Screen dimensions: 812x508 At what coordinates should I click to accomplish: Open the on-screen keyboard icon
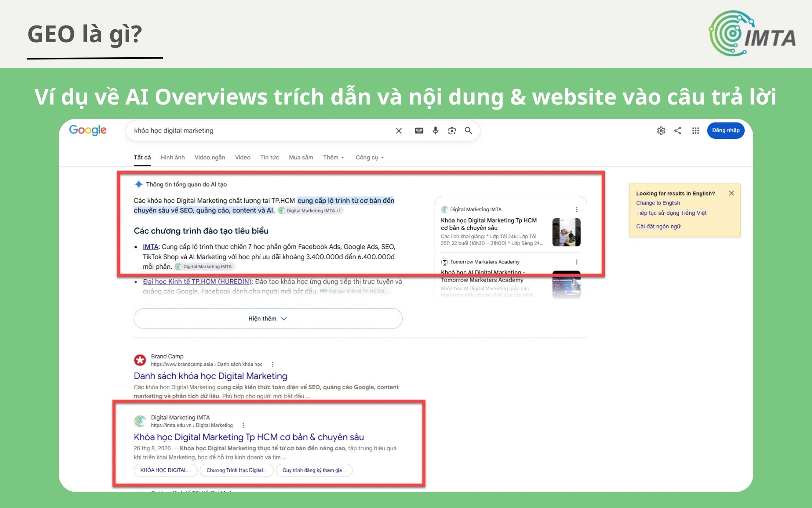419,130
